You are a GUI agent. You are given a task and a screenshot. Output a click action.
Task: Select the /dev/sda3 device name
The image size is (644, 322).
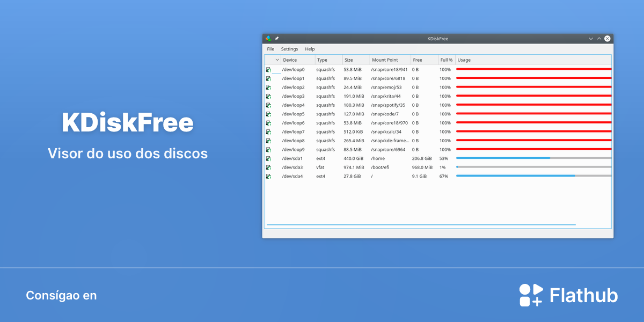click(x=292, y=167)
